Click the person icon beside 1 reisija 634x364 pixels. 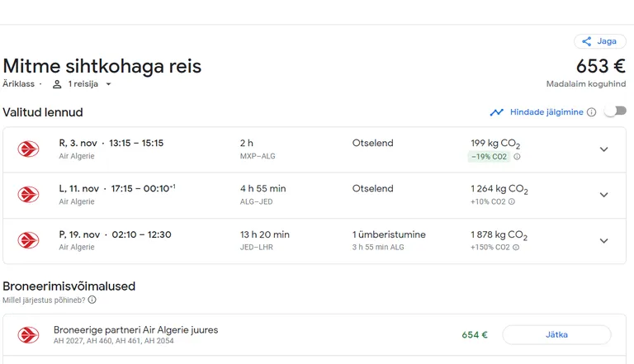(x=57, y=84)
